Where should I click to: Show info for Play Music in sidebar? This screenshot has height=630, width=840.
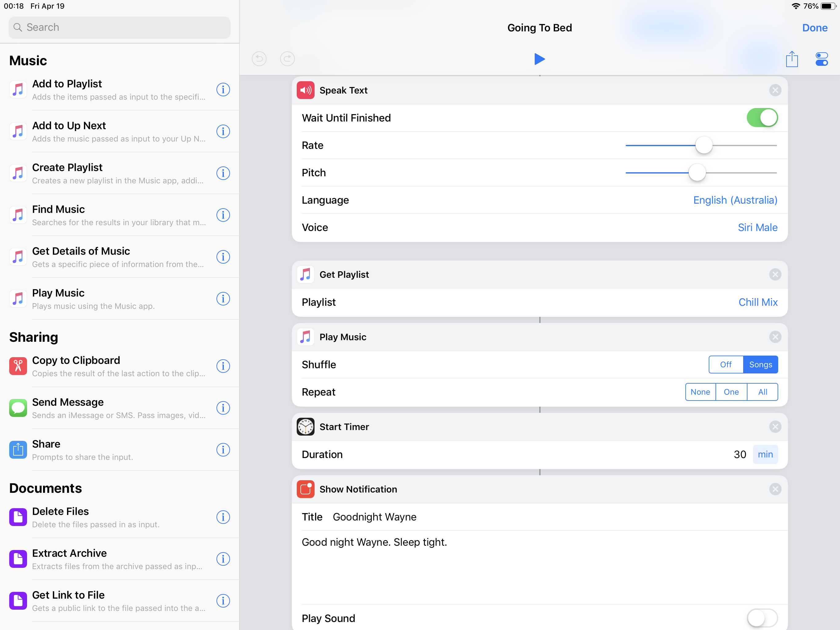click(223, 299)
